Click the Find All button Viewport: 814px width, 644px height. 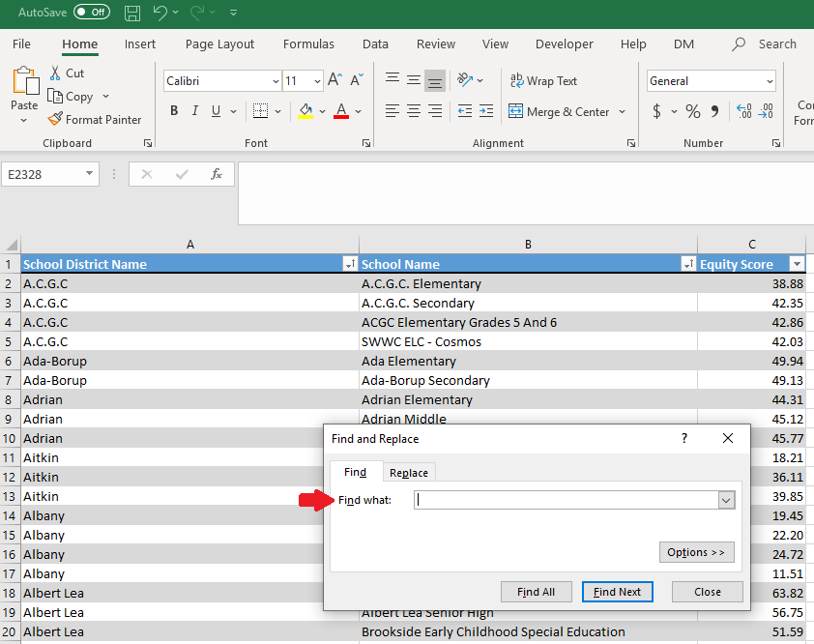coord(536,592)
